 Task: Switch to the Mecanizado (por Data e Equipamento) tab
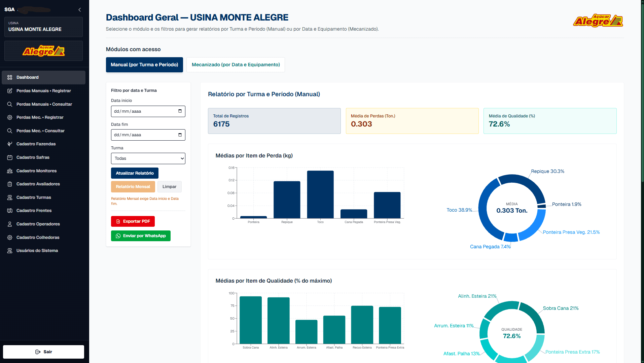coord(235,65)
